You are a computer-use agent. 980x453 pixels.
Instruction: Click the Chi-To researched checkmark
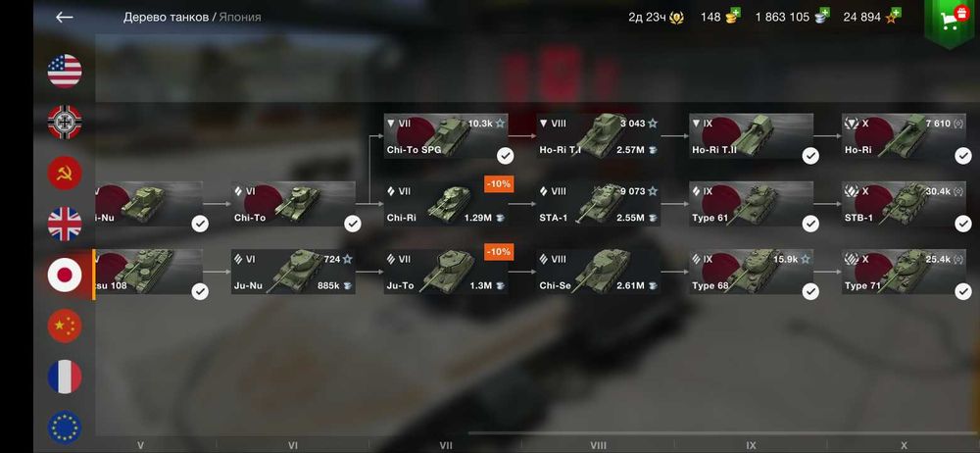(x=353, y=224)
